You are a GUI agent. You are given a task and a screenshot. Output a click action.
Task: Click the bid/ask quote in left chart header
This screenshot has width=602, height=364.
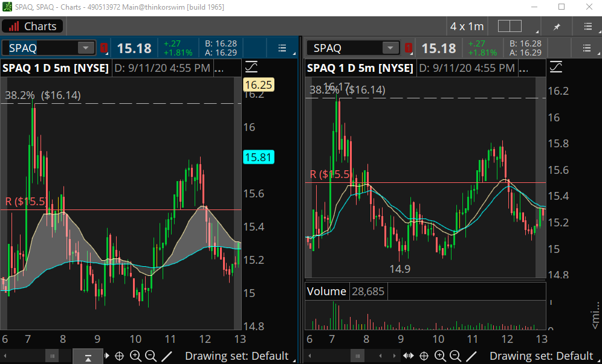pos(221,48)
